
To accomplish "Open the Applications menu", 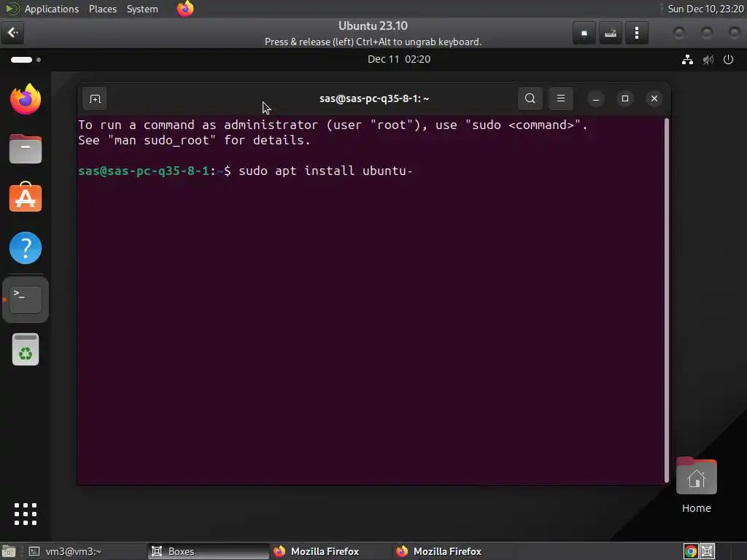I will (x=52, y=9).
